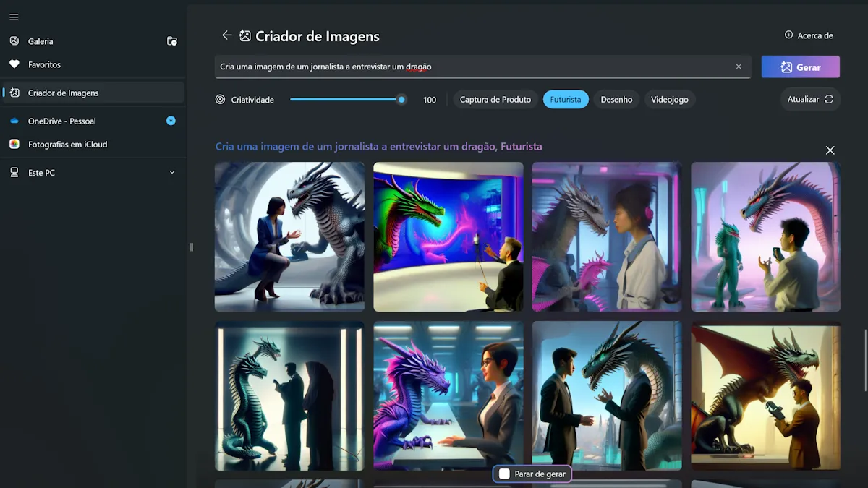
Task: Open Fotografias em iCloud
Action: [67, 145]
